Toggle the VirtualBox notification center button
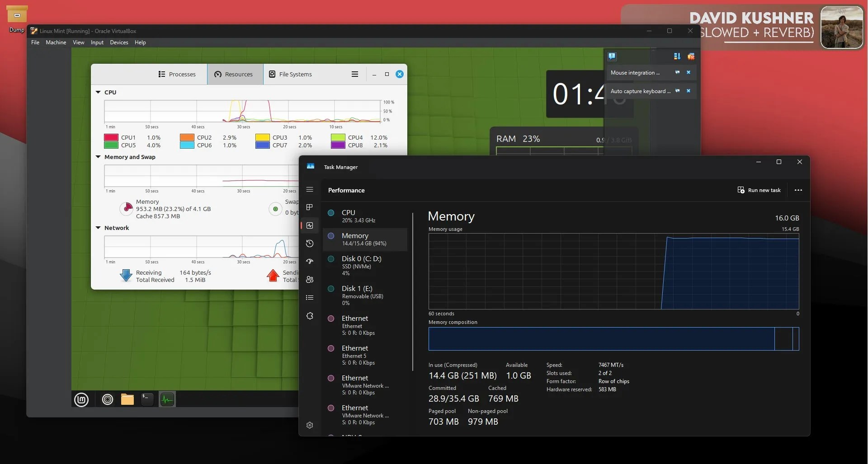868x464 pixels. coord(612,56)
